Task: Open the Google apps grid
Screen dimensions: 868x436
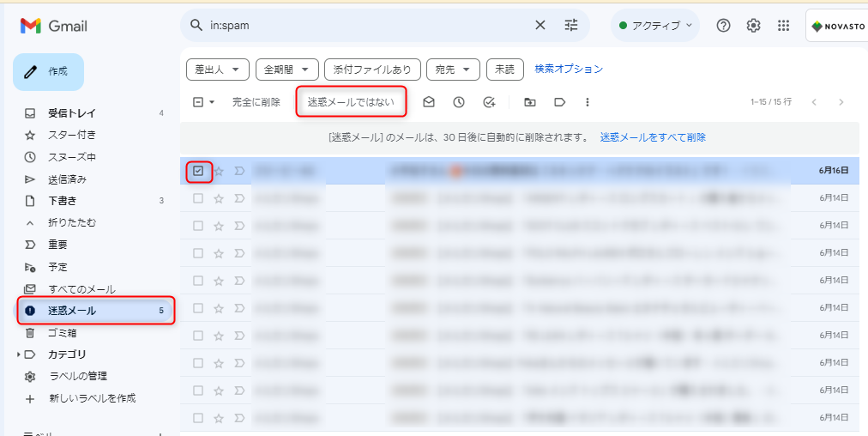Action: coord(783,26)
